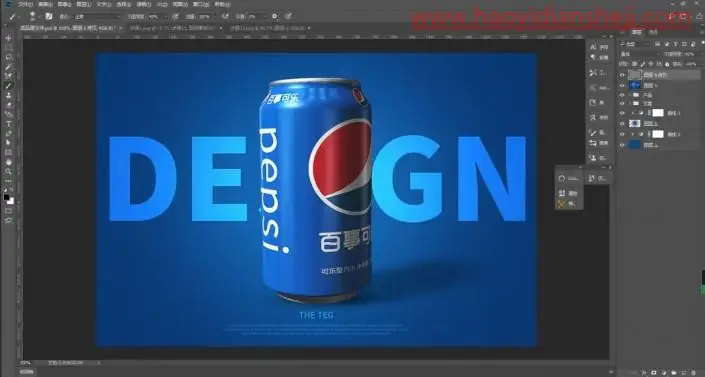Open the layer filter kind dropdown

point(635,44)
